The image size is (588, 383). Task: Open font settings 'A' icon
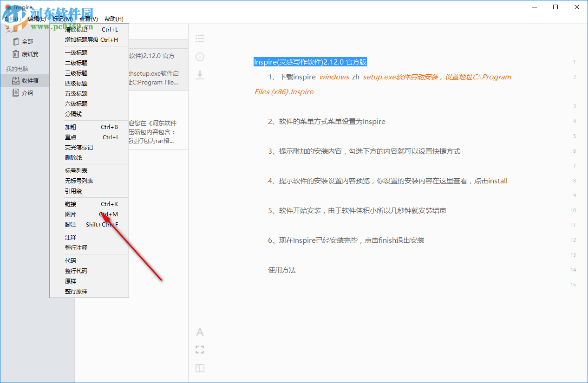pyautogui.click(x=200, y=332)
